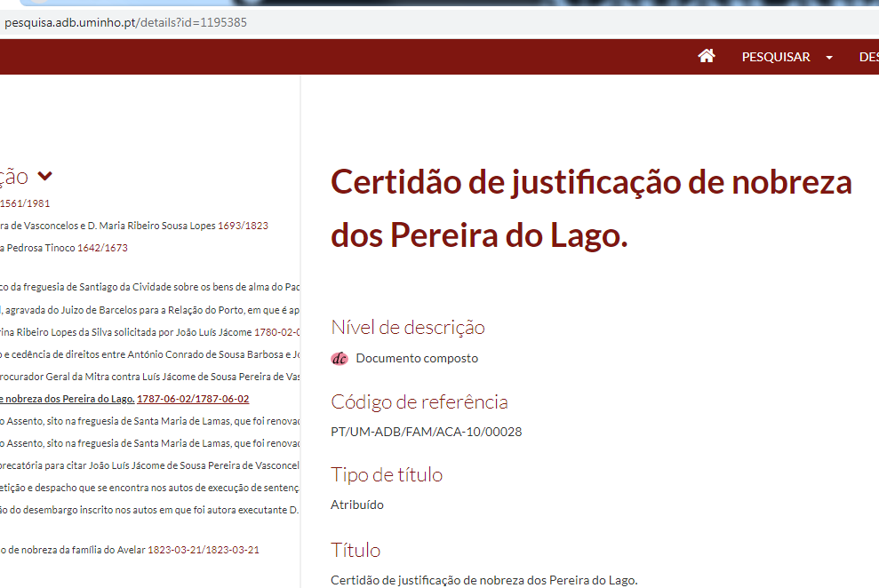Go to the home page icon
Screen dimensions: 879x588
click(707, 56)
